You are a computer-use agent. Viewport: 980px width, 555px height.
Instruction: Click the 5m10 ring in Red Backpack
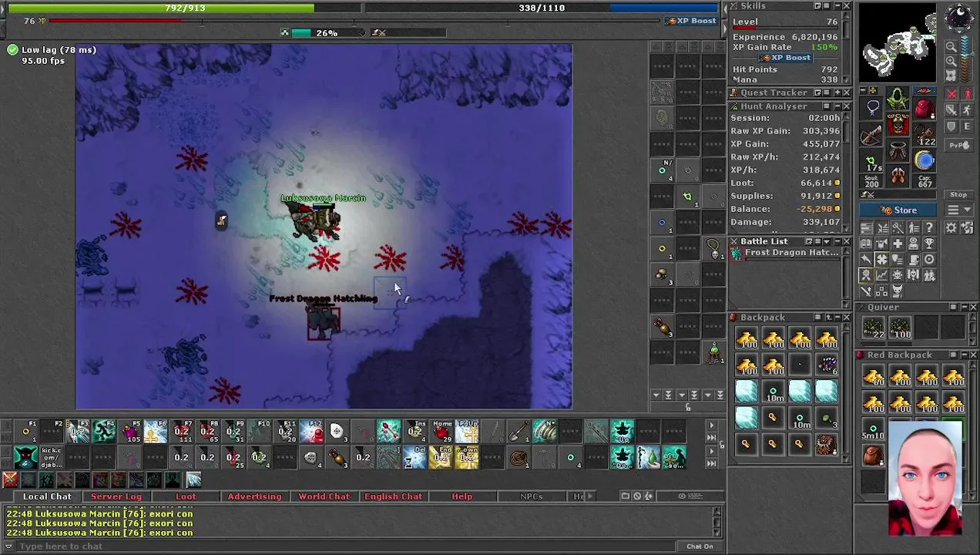pyautogui.click(x=874, y=429)
